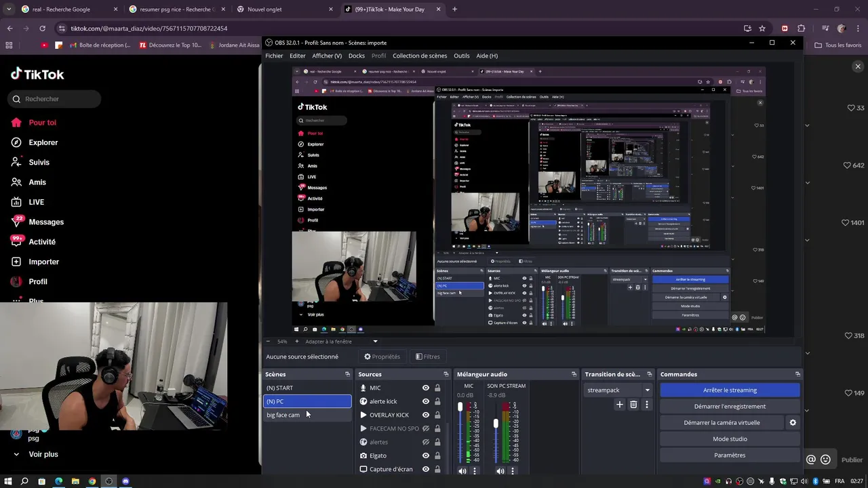Show the FACECAM NO SPO source
Screen dimensions: 868x488
pos(426,428)
